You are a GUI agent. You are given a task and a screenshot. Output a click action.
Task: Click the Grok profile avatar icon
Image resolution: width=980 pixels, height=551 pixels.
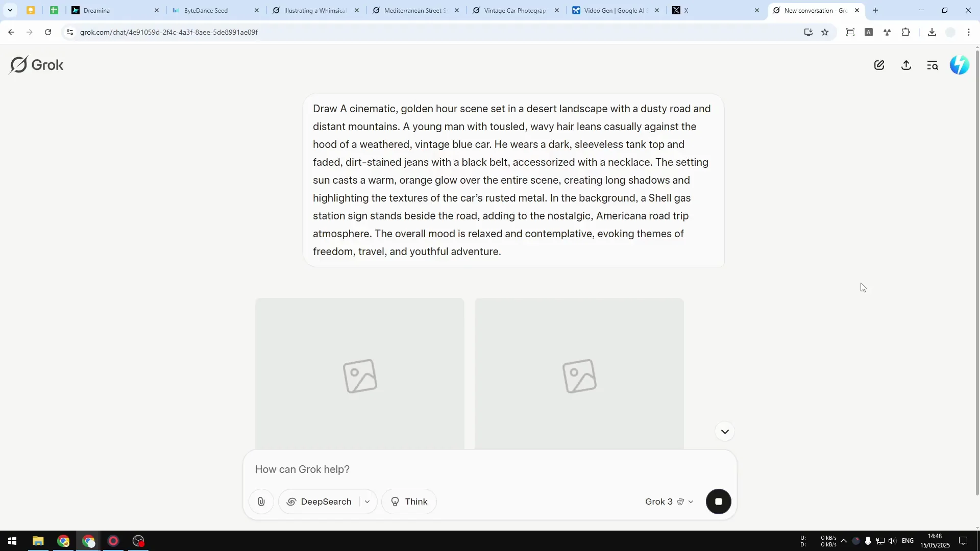[x=960, y=65]
